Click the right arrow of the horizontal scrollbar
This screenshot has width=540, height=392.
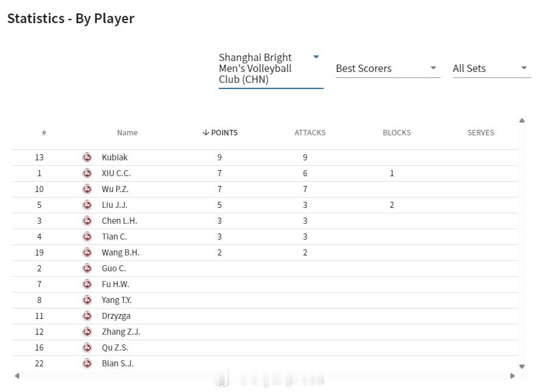pyautogui.click(x=513, y=376)
